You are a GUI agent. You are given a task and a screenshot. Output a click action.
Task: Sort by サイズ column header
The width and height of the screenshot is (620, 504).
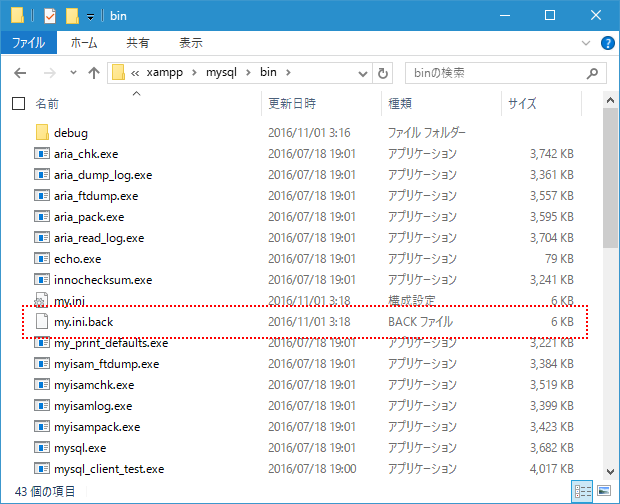pos(522,104)
